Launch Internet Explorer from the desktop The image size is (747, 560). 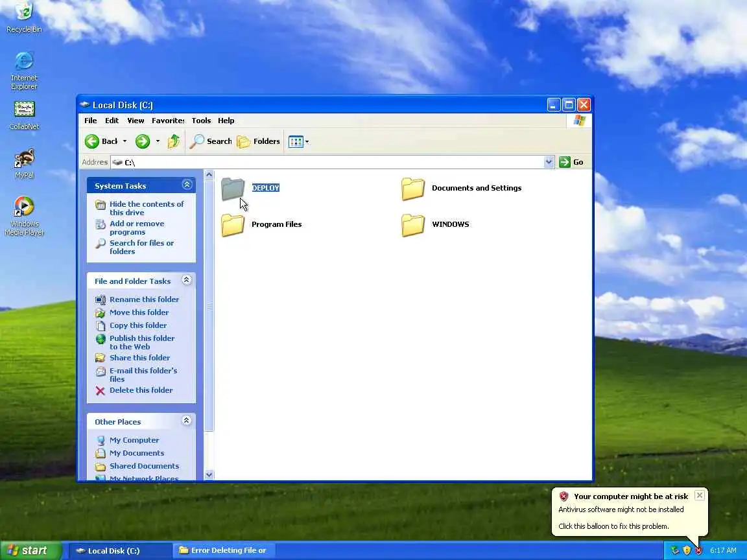tap(24, 71)
